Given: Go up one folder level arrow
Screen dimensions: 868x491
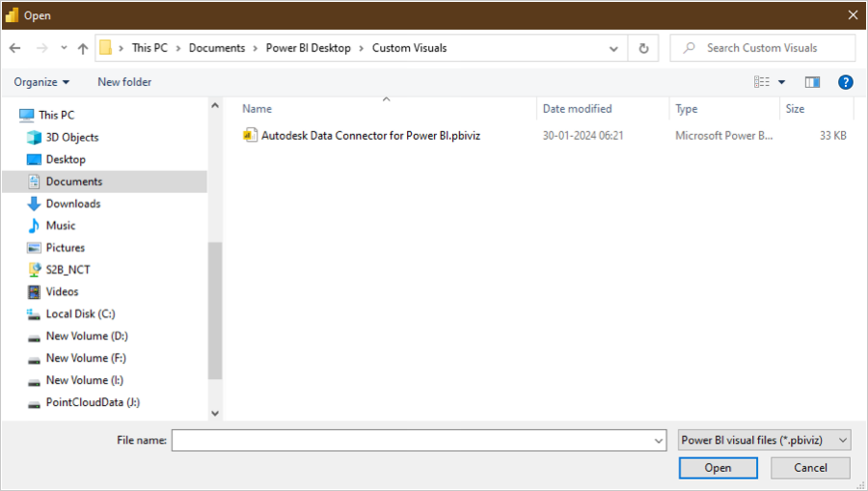Looking at the screenshot, I should (83, 48).
